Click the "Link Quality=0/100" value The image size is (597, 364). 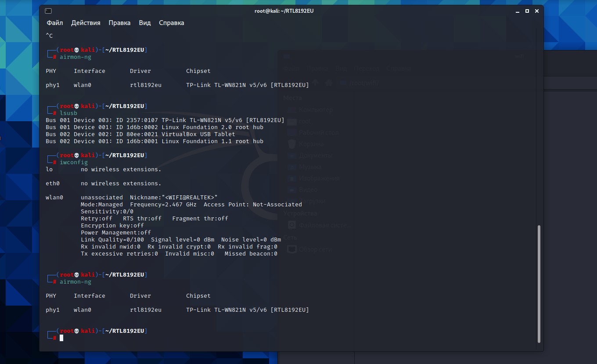click(112, 240)
